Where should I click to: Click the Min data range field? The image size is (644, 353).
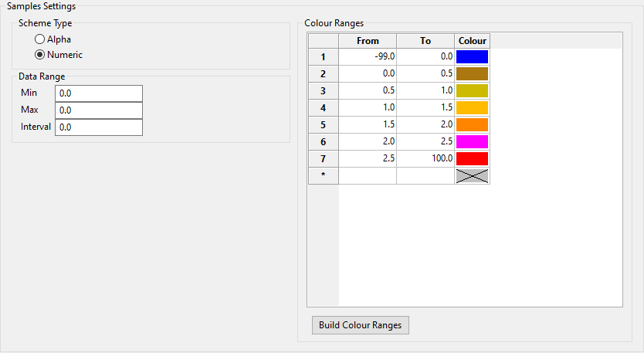[x=99, y=93]
